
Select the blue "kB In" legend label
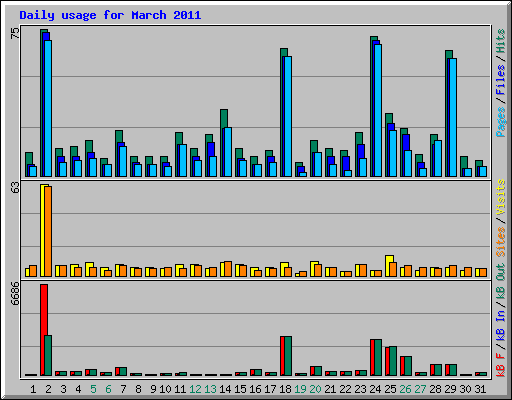[x=501, y=325]
